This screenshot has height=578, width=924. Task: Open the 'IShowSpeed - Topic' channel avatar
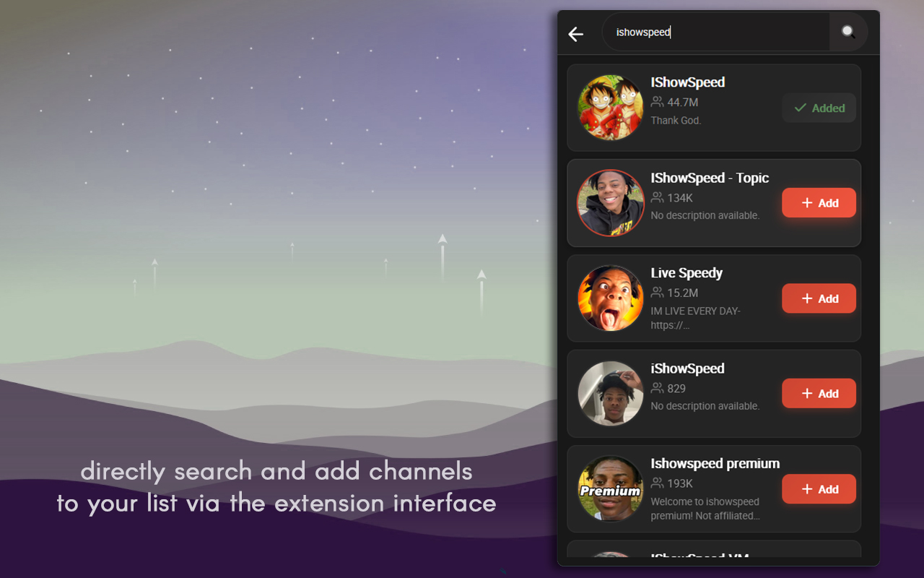pos(611,203)
